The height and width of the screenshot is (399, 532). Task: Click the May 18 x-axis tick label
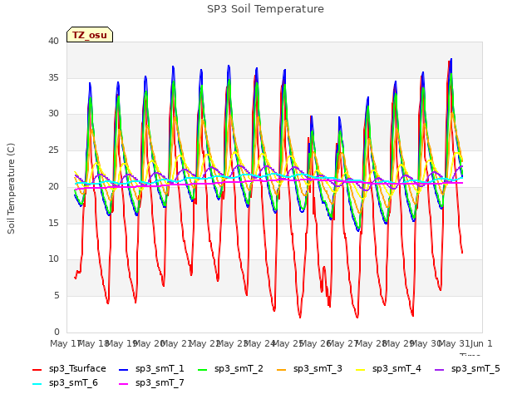[93, 343]
